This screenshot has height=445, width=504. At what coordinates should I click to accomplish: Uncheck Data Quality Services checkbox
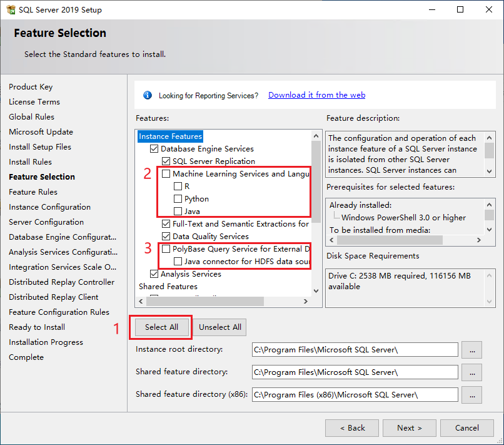(x=166, y=236)
